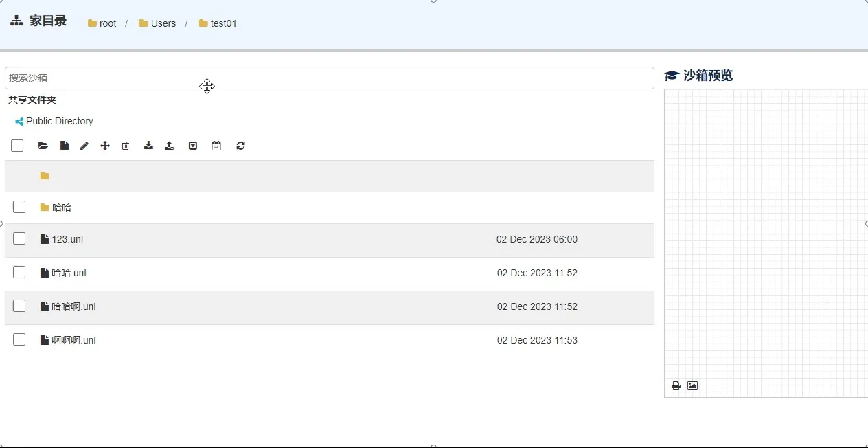
Task: Click the image icon in sandbox preview
Action: pyautogui.click(x=692, y=385)
